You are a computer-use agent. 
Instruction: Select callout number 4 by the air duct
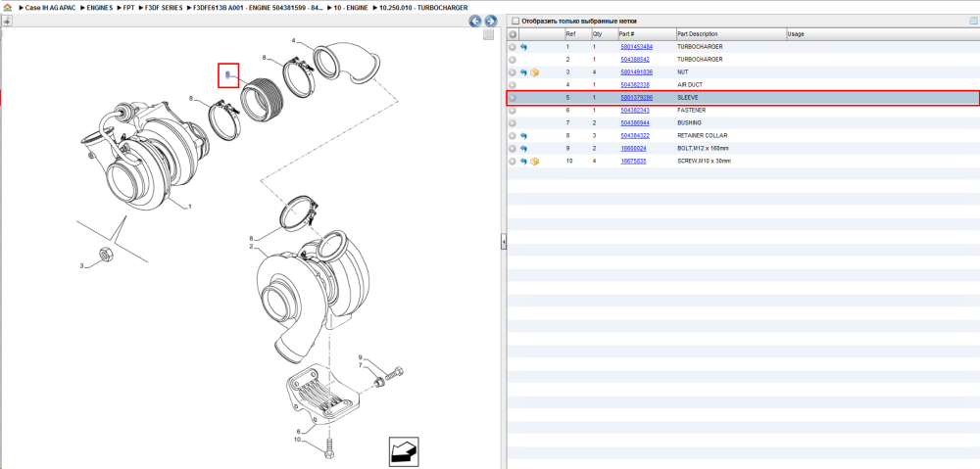pos(294,41)
